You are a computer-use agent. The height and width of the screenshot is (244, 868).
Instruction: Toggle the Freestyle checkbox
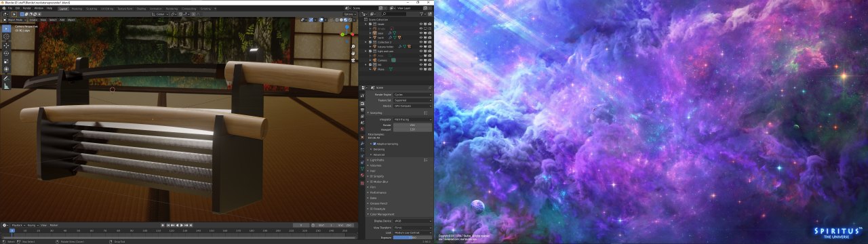372,209
